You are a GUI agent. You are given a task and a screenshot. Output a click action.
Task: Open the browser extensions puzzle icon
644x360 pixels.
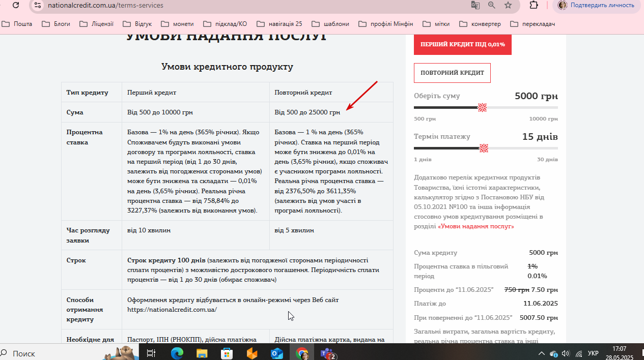pyautogui.click(x=534, y=5)
